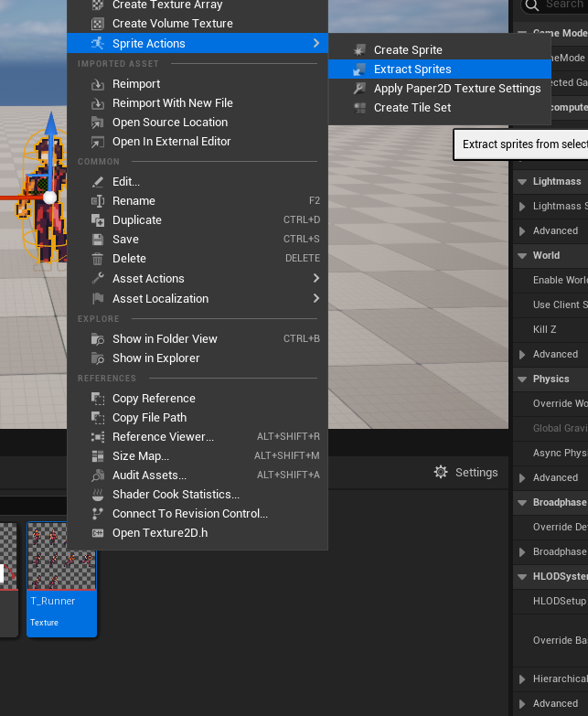This screenshot has width=588, height=716.
Task: Select the T_Runner texture thumbnail
Action: tap(61, 556)
